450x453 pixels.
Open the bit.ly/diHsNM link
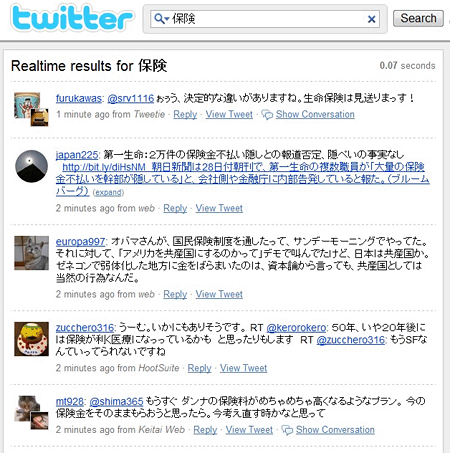coord(104,167)
